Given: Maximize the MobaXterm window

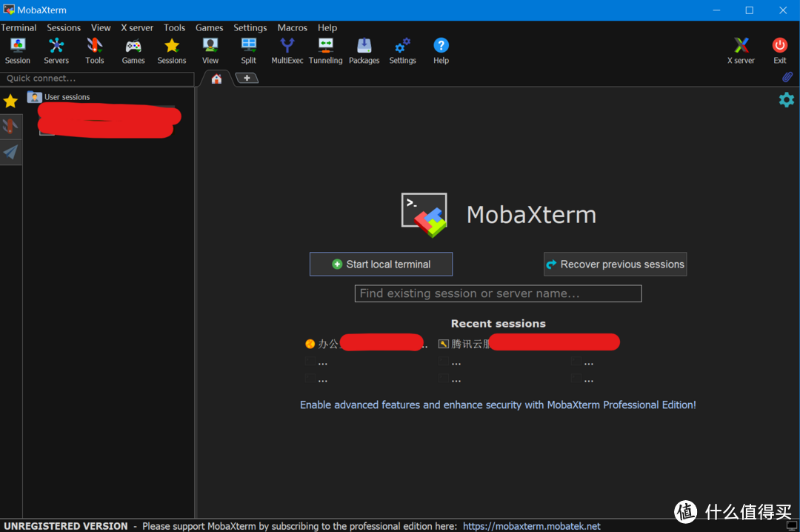Looking at the screenshot, I should (750, 10).
